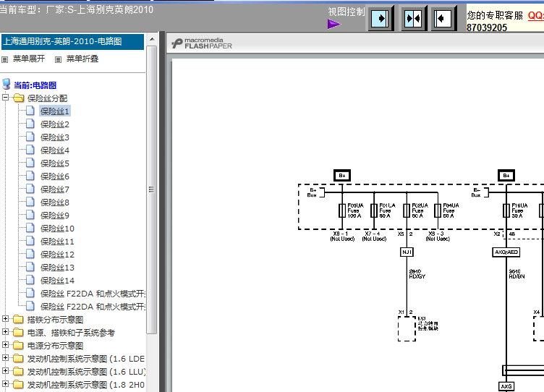Open the 保险丝4 diagram
544x392 pixels.
coord(55,150)
